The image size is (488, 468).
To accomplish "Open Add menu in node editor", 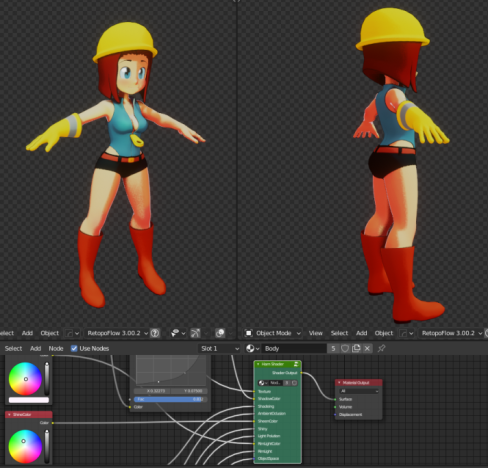I will (x=35, y=348).
